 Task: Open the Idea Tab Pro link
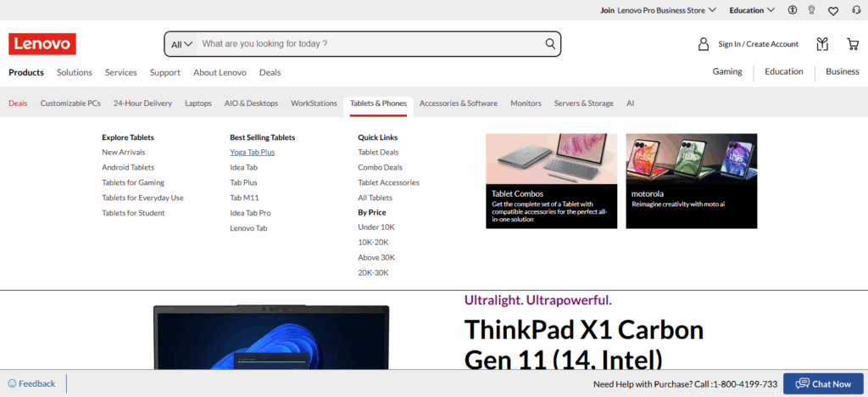(x=250, y=213)
